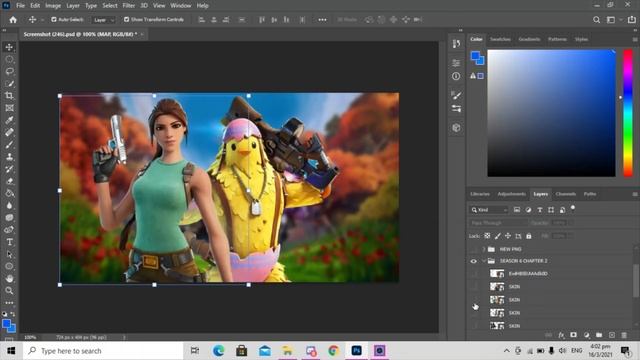Click the Windows Start button
This screenshot has width=640, height=360.
pos(11,351)
